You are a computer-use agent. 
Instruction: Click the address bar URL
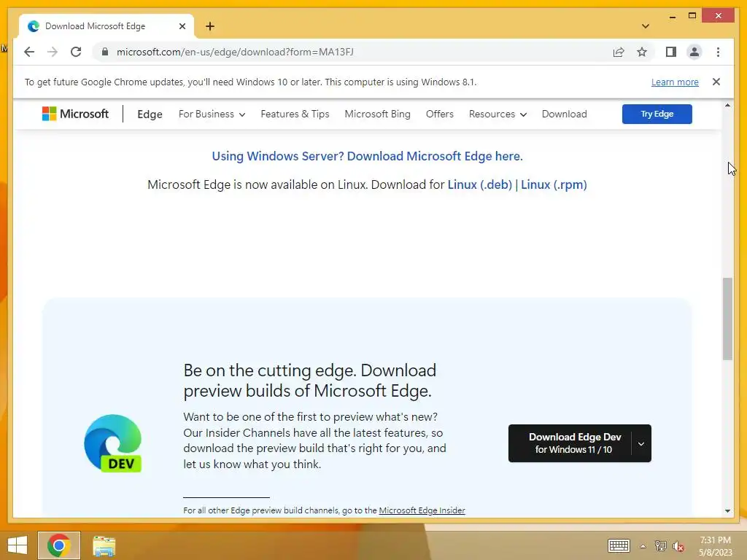tap(235, 52)
